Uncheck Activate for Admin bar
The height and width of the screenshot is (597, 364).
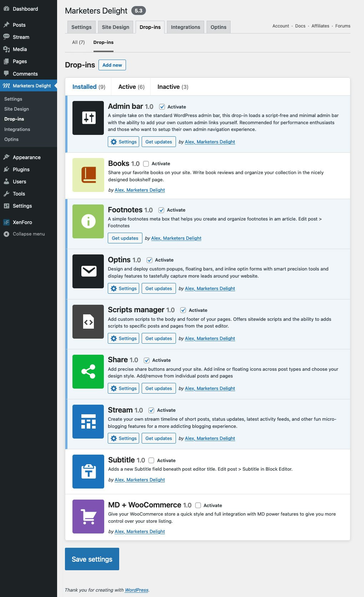click(x=162, y=107)
